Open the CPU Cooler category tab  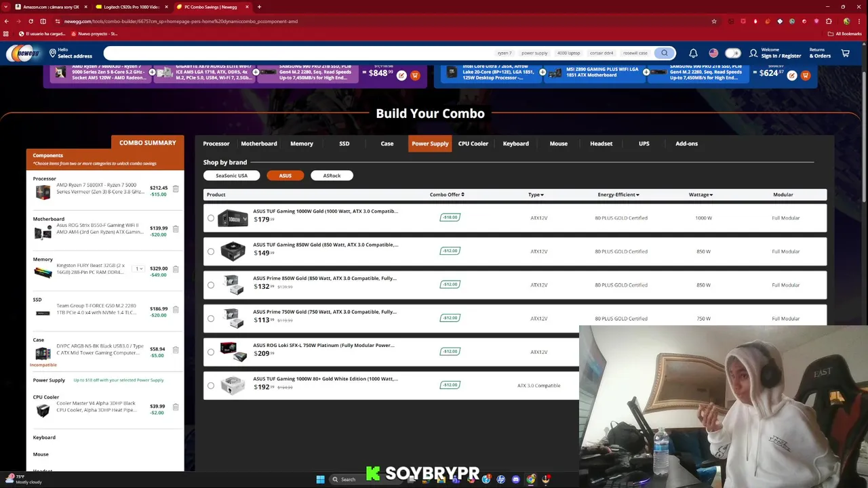pos(473,144)
